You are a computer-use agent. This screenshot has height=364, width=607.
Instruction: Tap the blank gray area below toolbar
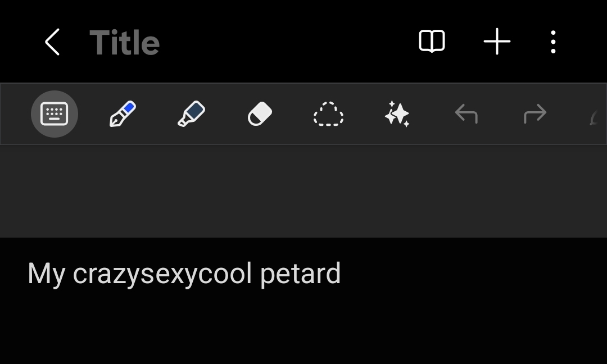(303, 191)
